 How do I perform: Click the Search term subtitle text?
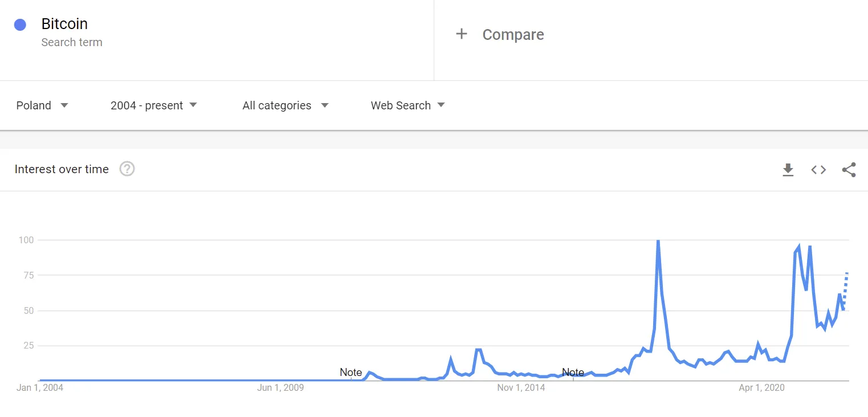click(x=72, y=43)
